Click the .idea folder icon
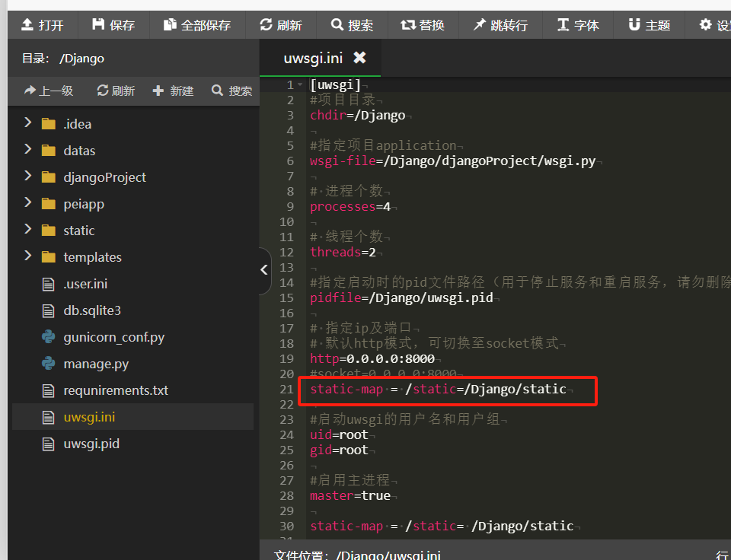 (x=49, y=124)
